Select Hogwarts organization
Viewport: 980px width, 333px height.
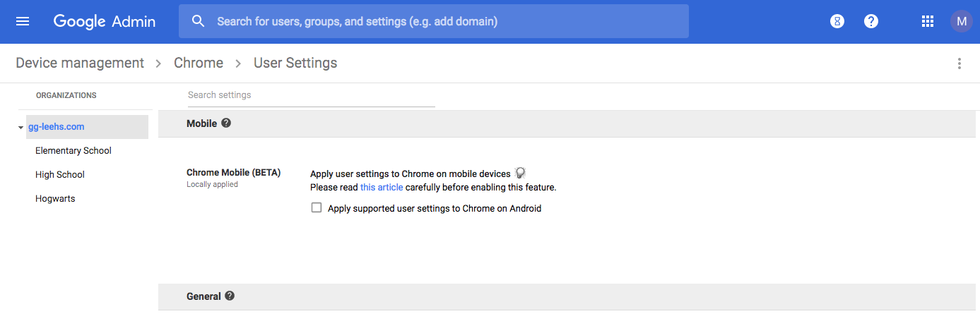coord(55,198)
